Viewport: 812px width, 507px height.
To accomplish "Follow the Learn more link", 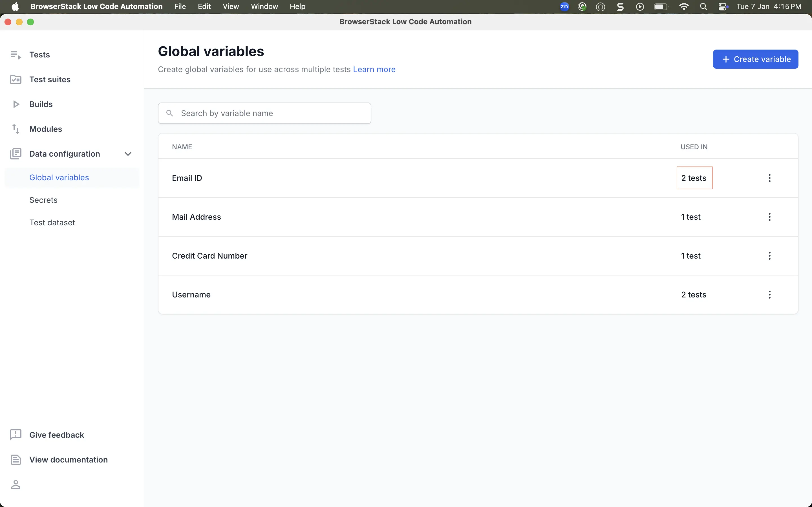I will (374, 69).
